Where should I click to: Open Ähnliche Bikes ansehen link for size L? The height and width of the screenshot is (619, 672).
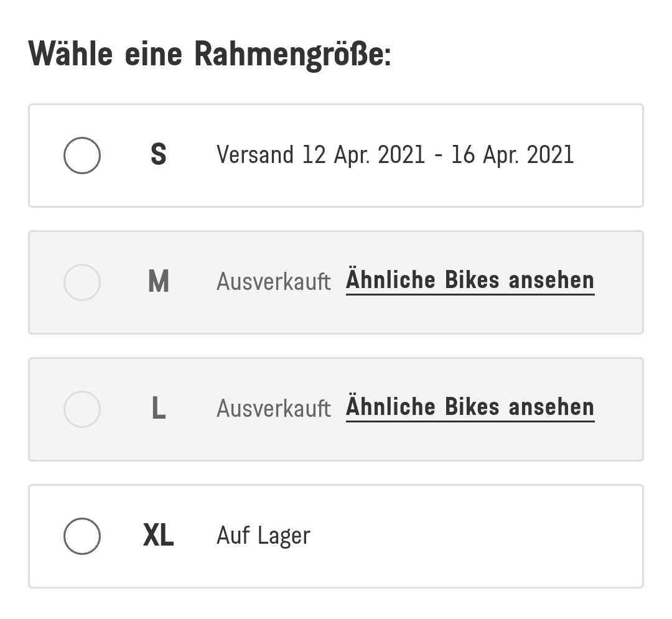coord(470,407)
